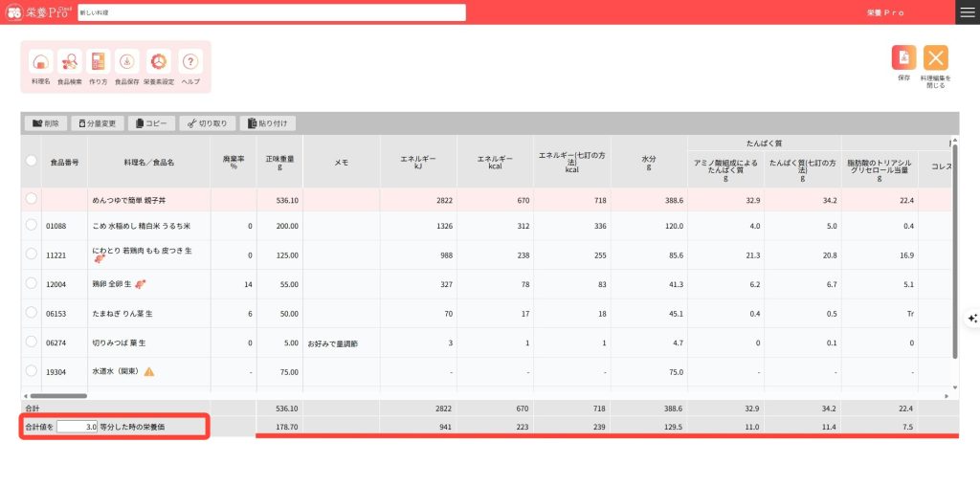Image resolution: width=980 pixels, height=486 pixels.
Task: Click the vertical scrollbar thumb of the table
Action: (x=954, y=251)
